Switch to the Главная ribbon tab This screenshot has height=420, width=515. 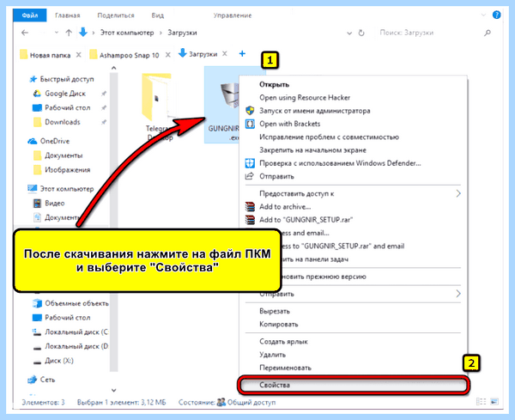pos(67,15)
